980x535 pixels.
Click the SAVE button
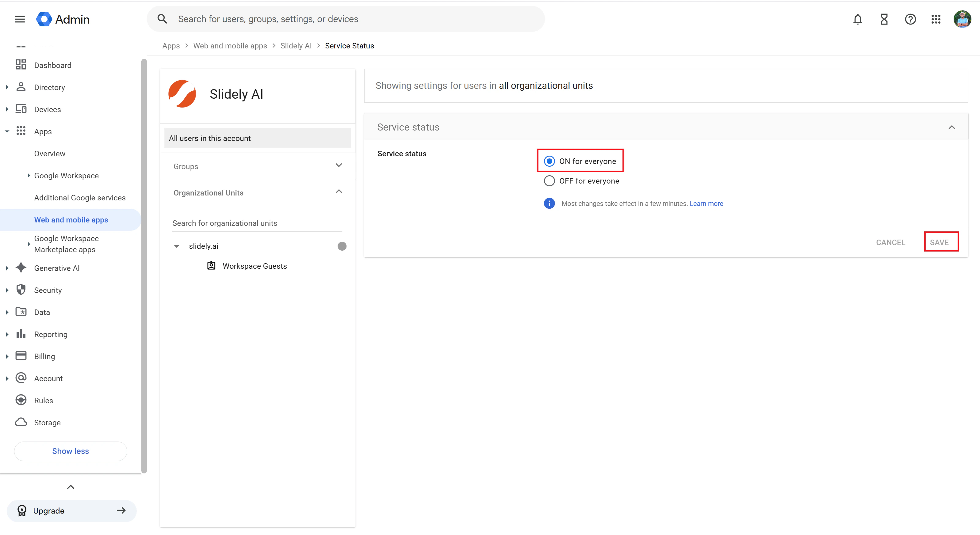click(939, 242)
